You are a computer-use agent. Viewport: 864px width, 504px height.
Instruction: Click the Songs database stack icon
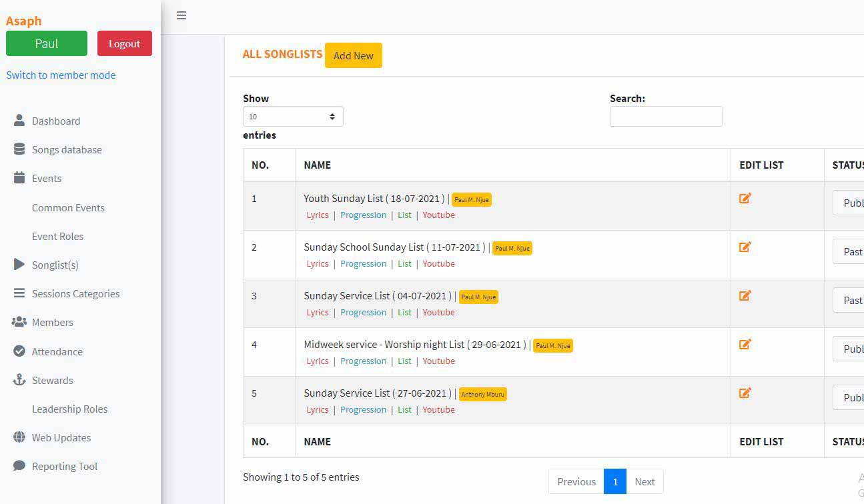(x=19, y=149)
